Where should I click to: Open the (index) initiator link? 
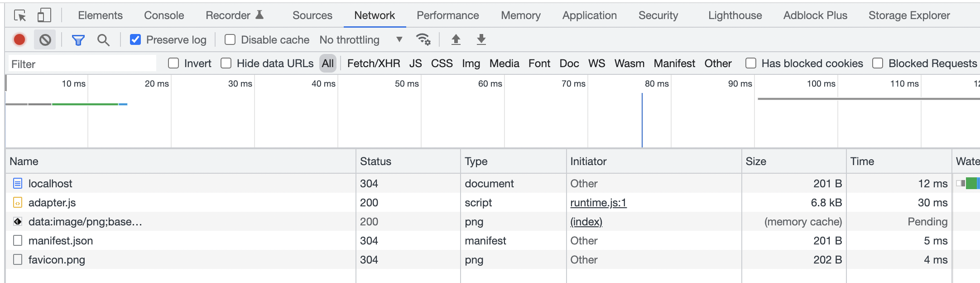586,222
